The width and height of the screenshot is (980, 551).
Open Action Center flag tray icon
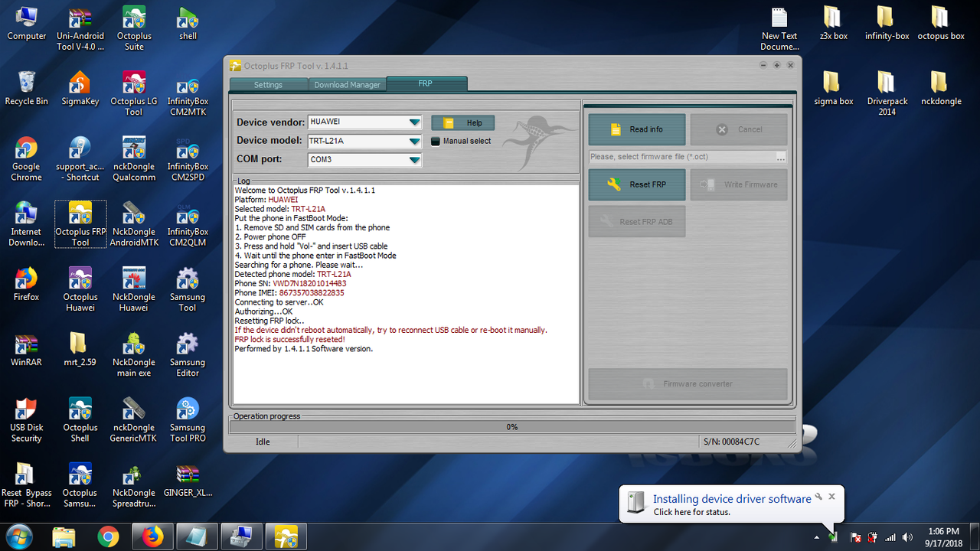coord(856,537)
